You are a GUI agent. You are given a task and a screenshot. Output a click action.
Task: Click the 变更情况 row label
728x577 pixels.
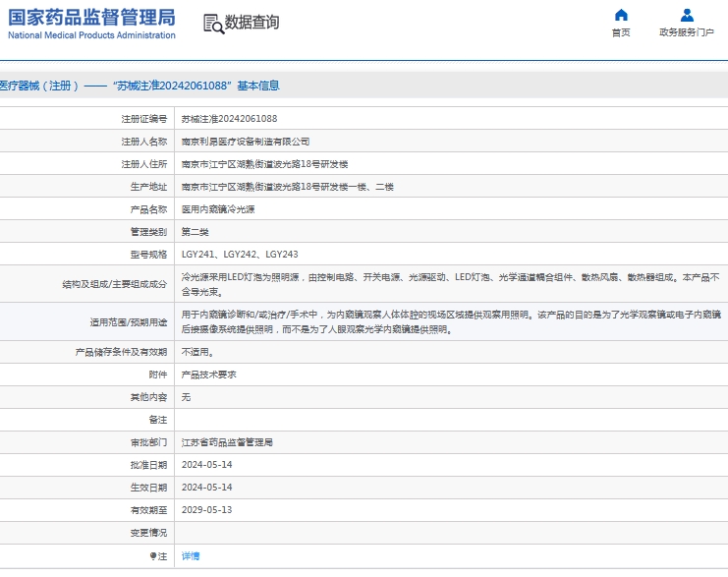(x=148, y=533)
